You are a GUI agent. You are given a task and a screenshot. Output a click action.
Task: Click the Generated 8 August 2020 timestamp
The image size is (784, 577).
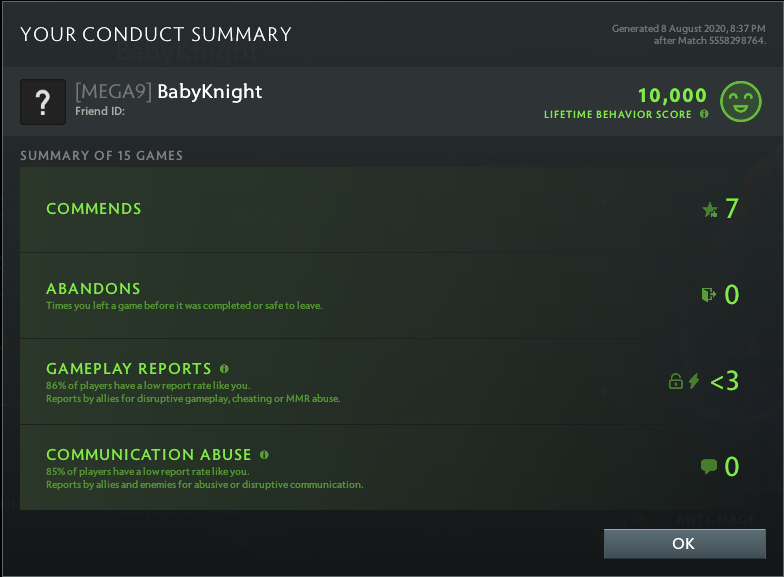688,28
